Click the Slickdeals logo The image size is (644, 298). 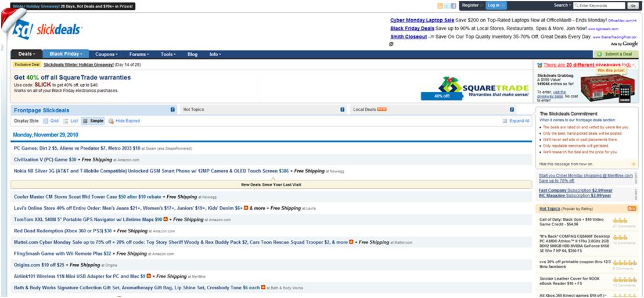coord(47,30)
